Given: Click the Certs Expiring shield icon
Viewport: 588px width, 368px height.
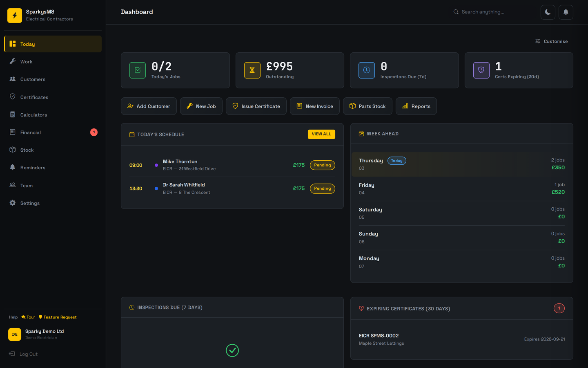Looking at the screenshot, I should 481,70.
